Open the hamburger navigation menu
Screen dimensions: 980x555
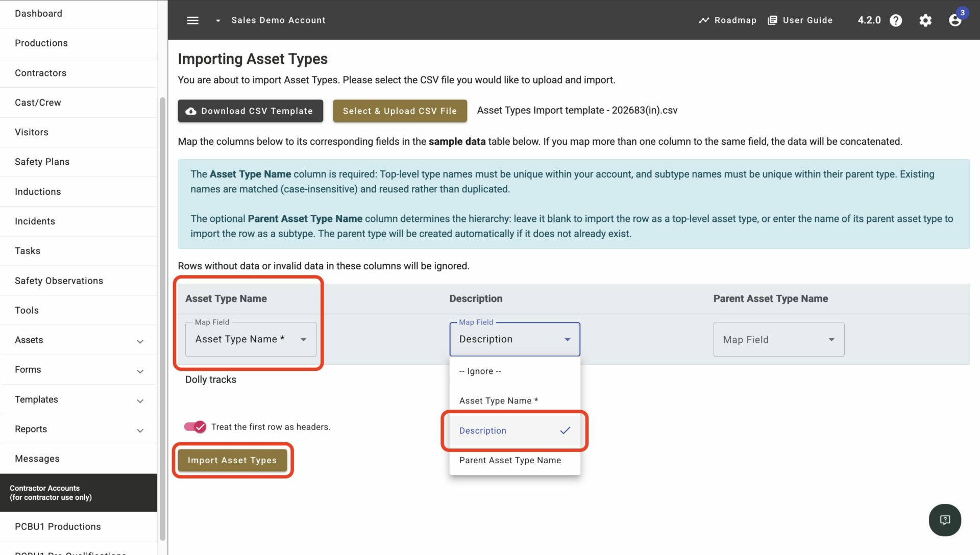192,20
